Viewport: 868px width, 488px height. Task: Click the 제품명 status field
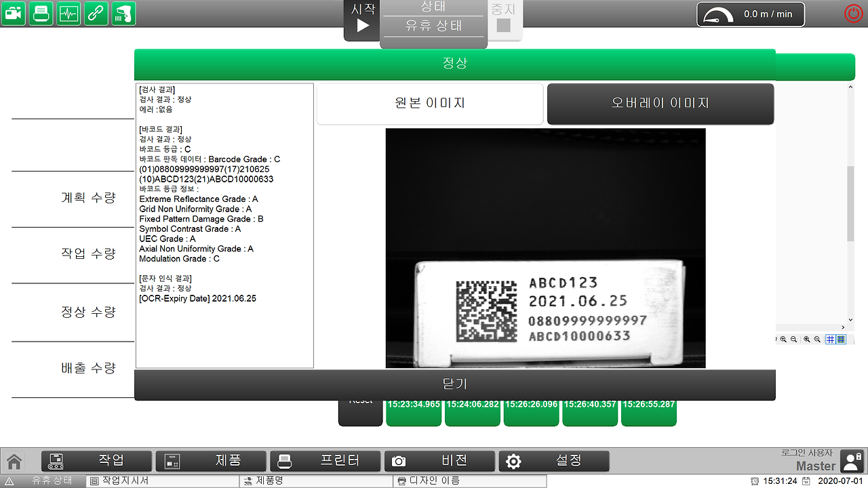tap(317, 481)
